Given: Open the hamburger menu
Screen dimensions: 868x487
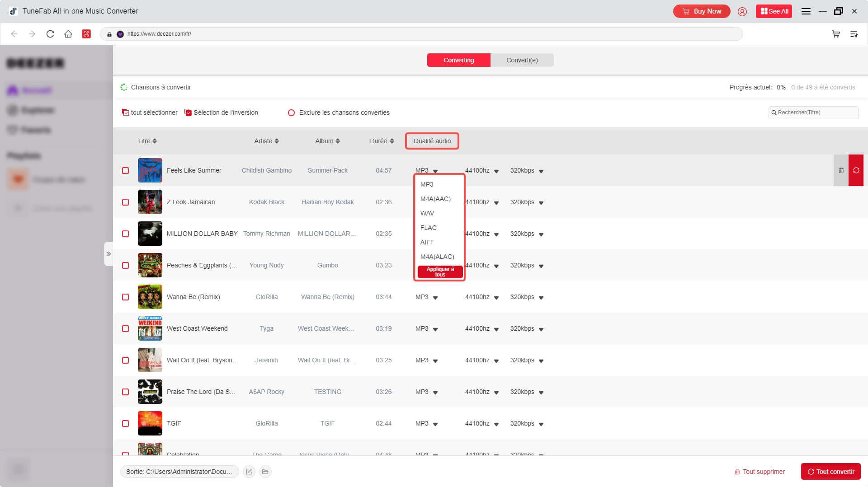Looking at the screenshot, I should [806, 11].
